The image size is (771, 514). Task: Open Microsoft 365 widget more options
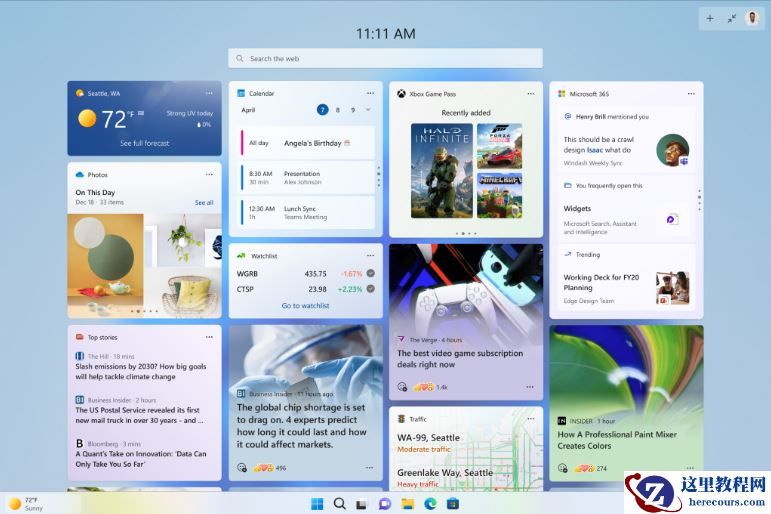691,93
